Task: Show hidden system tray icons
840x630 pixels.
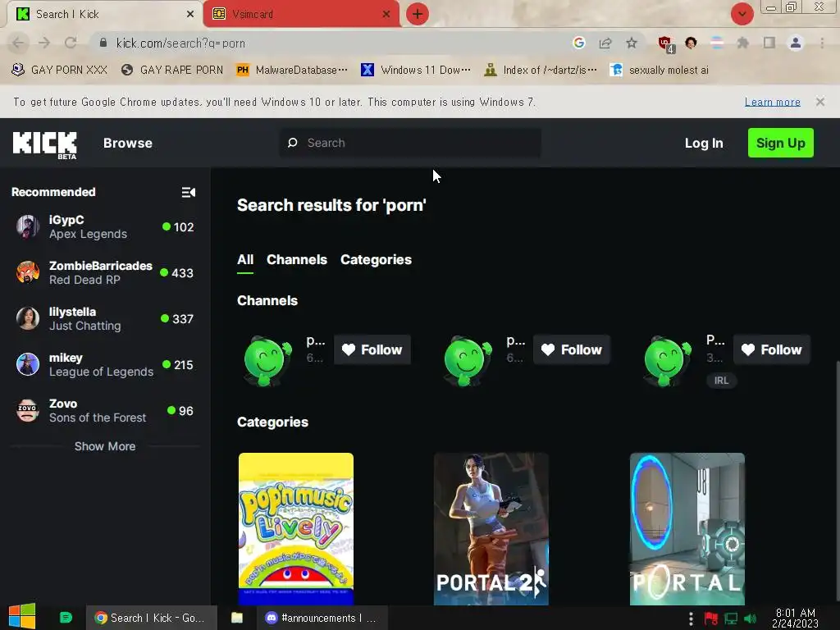Action: [691, 619]
